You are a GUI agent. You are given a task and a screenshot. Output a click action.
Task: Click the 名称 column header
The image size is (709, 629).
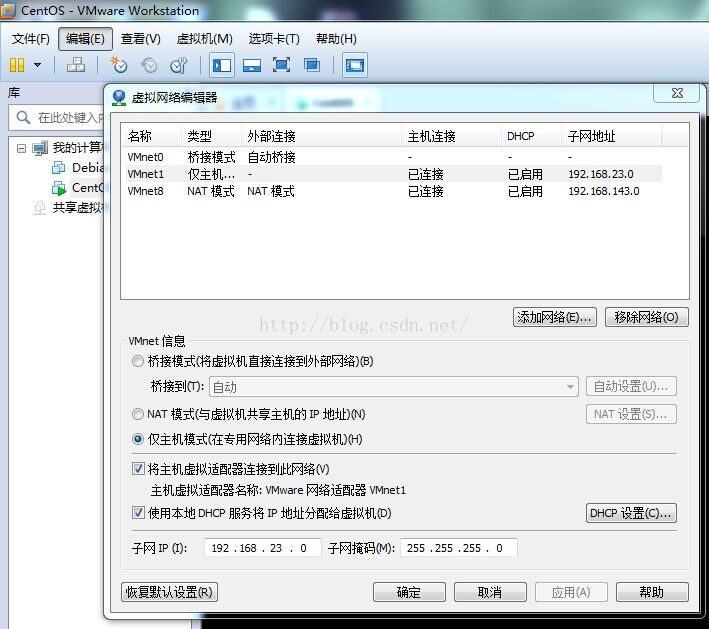152,136
